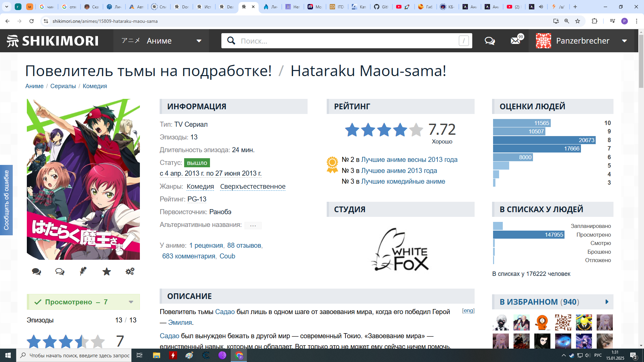Expand alternative names ellipsis button
The image size is (644, 362).
pos(253,226)
